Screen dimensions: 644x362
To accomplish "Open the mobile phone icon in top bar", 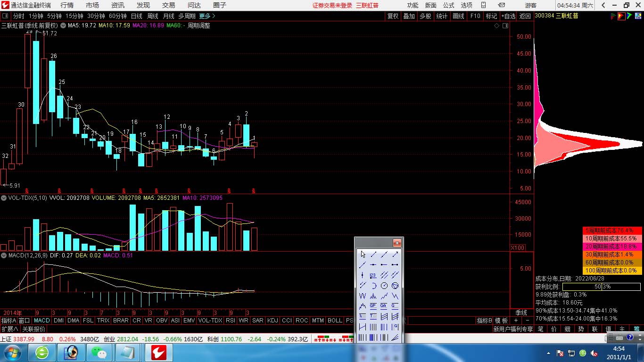I will click(x=483, y=5).
